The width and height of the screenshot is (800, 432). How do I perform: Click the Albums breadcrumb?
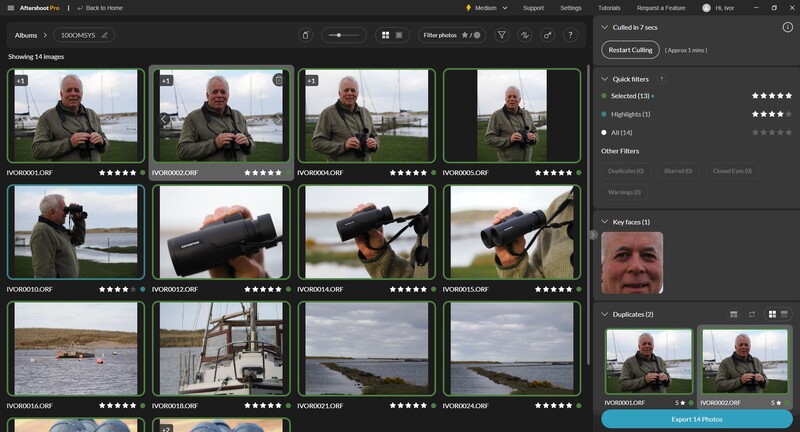(26, 35)
